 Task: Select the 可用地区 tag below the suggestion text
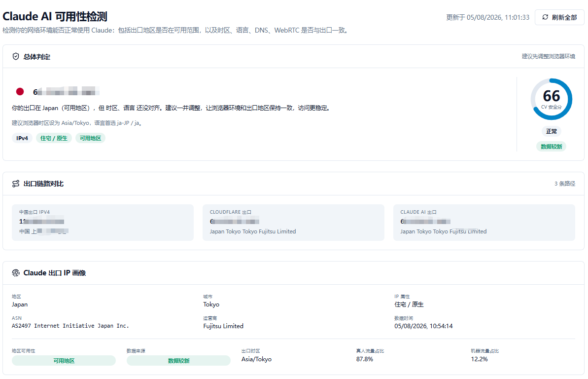[90, 138]
